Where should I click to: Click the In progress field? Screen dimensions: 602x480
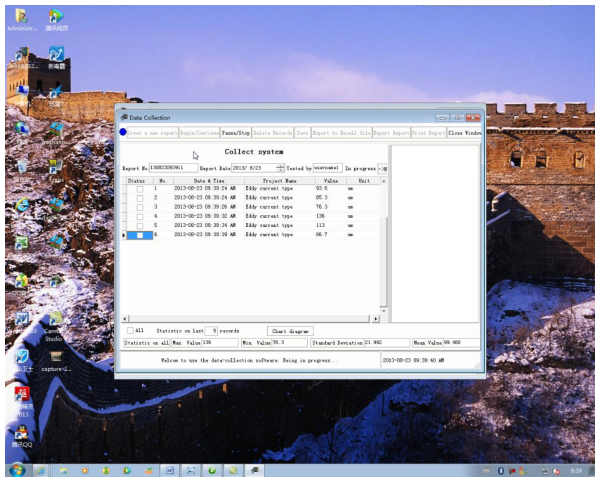382,168
